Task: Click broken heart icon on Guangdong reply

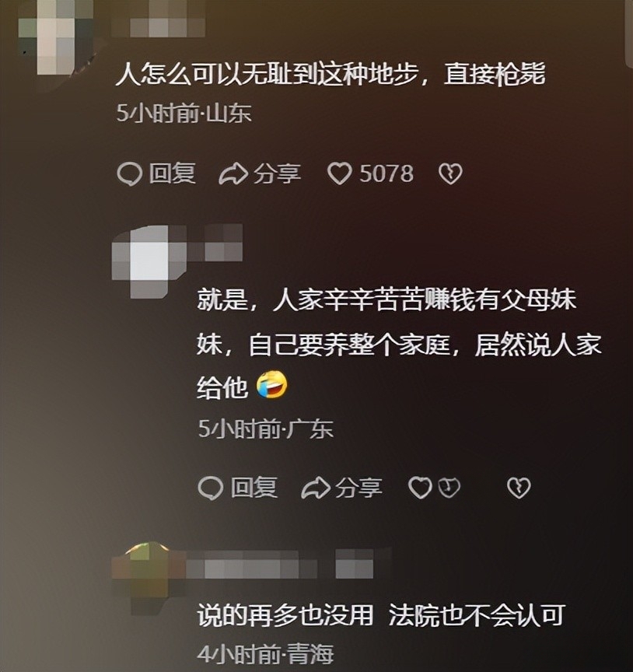Action: click(519, 488)
